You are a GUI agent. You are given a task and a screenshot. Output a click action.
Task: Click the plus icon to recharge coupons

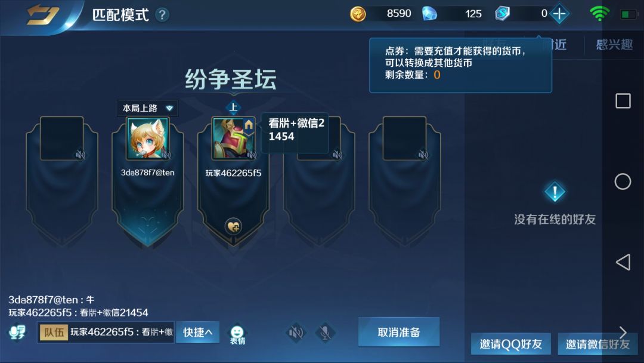pos(559,14)
